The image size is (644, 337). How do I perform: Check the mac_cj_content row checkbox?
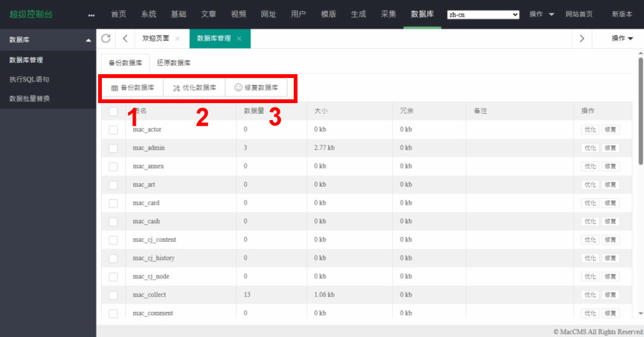point(113,240)
